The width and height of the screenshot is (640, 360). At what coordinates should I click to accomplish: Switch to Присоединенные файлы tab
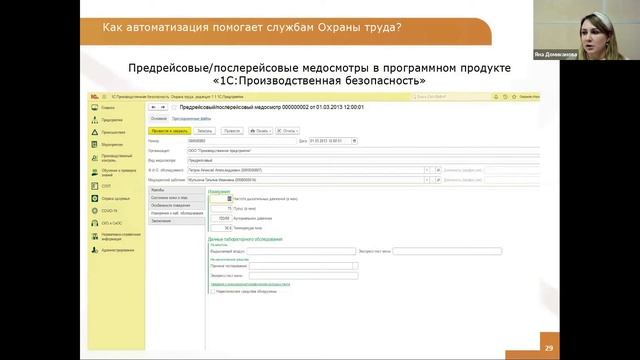pyautogui.click(x=191, y=119)
